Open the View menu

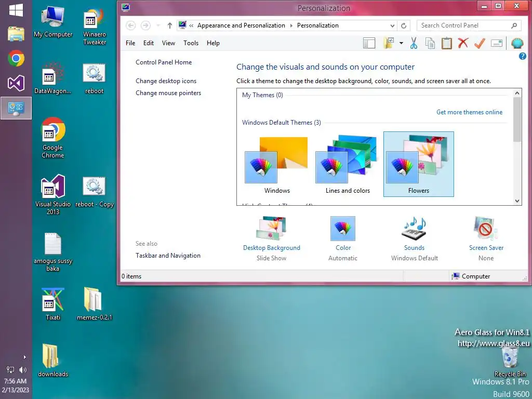[x=168, y=43]
